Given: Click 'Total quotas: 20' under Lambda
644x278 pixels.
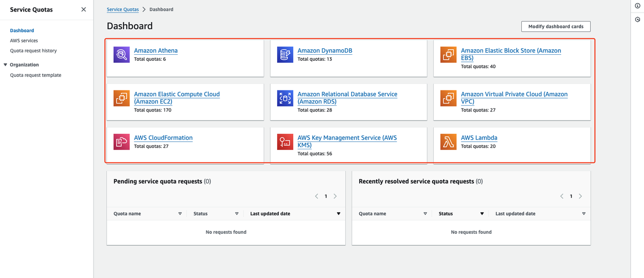Looking at the screenshot, I should point(478,146).
